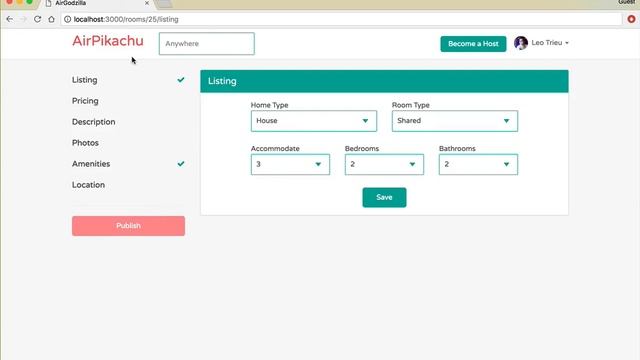Go back in browser history
Screen dimensions: 640x360
(x=10, y=19)
